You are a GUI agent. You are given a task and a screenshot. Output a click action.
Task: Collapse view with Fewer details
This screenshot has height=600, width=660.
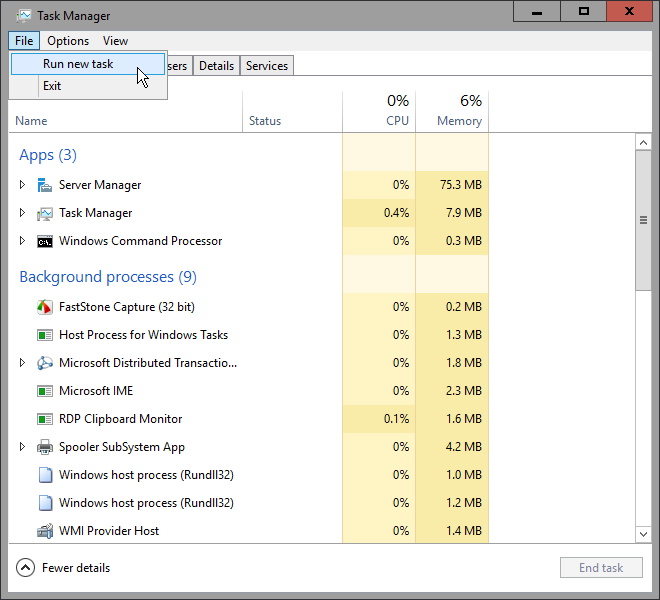coord(63,568)
